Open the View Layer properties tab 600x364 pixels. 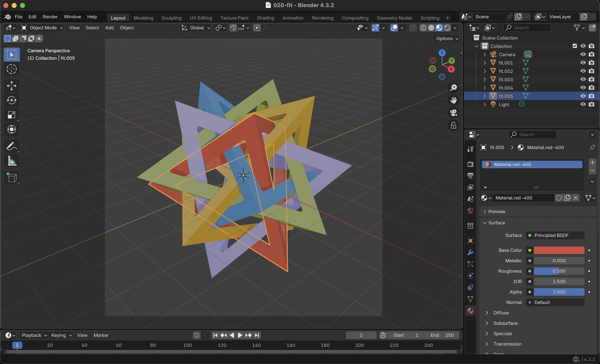click(470, 187)
